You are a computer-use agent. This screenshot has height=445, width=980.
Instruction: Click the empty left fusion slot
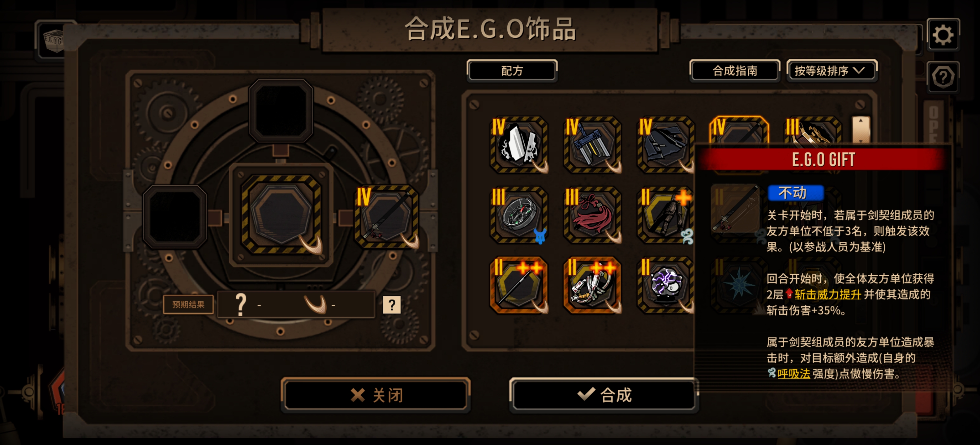pyautogui.click(x=174, y=217)
